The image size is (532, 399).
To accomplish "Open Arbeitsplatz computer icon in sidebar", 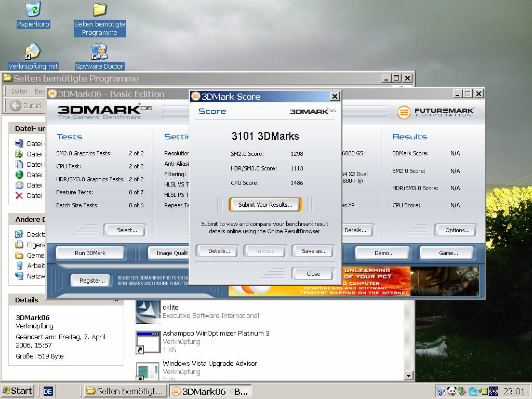I will (x=19, y=265).
